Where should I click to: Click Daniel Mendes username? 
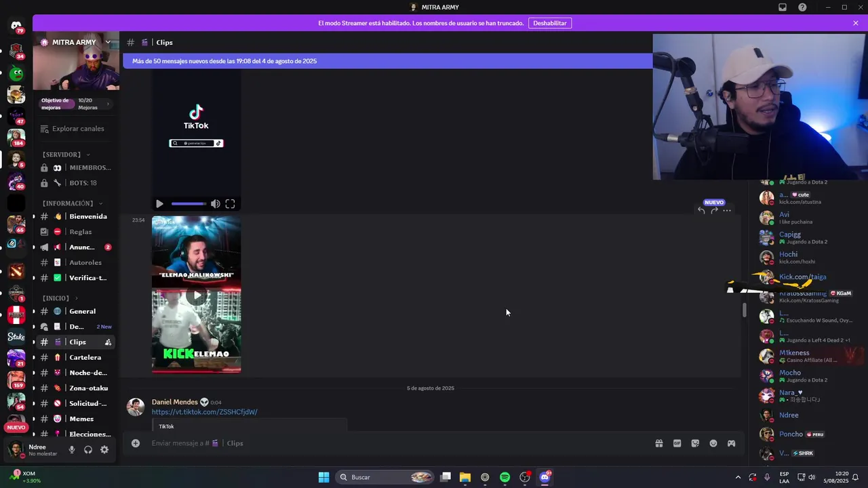[x=175, y=402]
